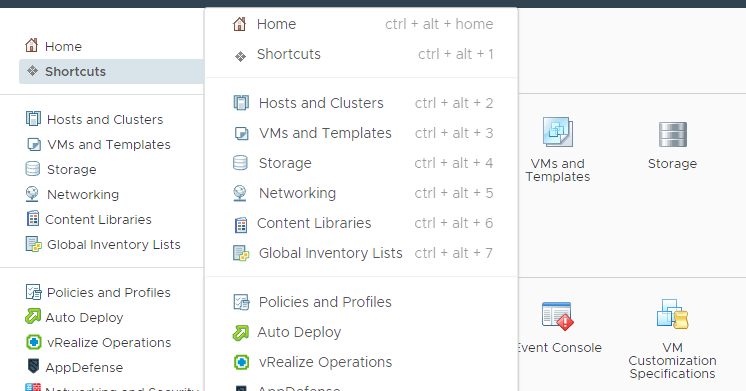This screenshot has height=391, width=746.
Task: Open Global Inventory Lists in left sidebar
Action: [113, 244]
